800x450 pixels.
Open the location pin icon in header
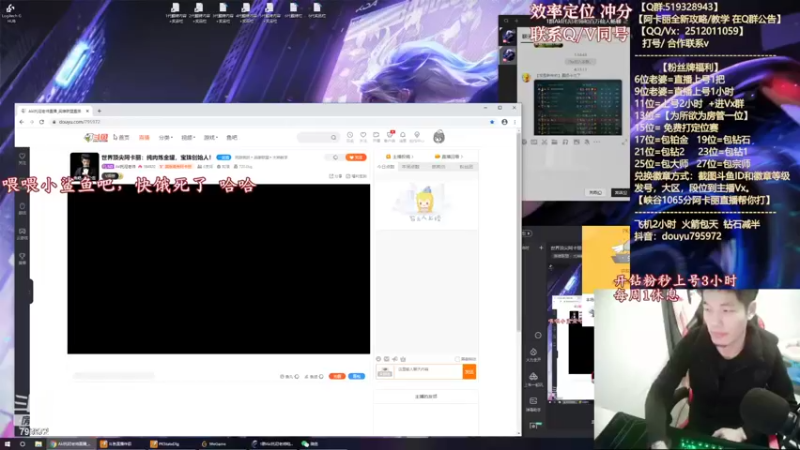(x=417, y=137)
